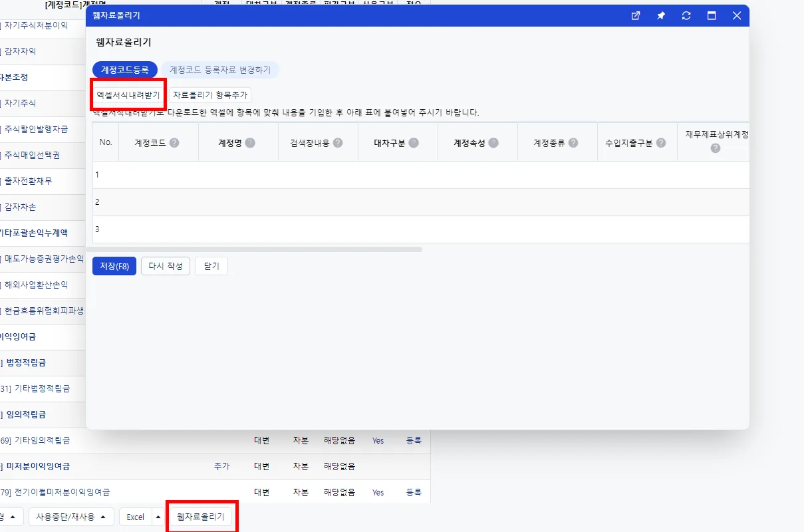Open the dialog in a new window
The image size is (804, 532).
(636, 16)
